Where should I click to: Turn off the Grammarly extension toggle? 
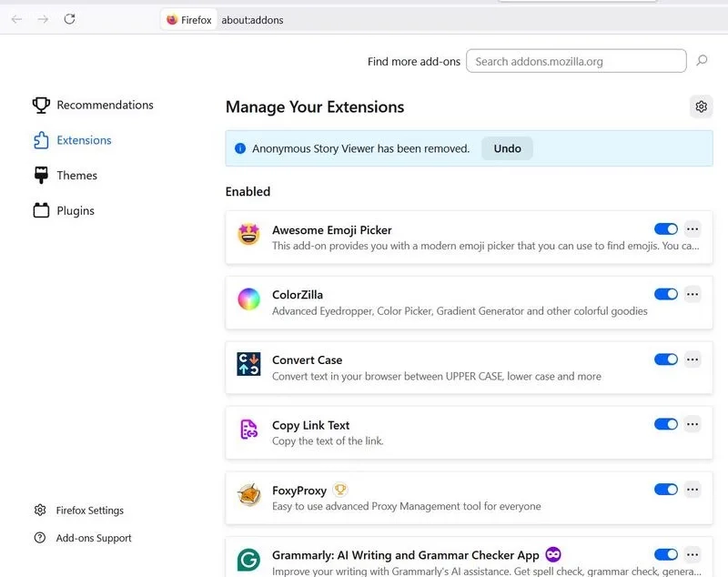click(666, 554)
